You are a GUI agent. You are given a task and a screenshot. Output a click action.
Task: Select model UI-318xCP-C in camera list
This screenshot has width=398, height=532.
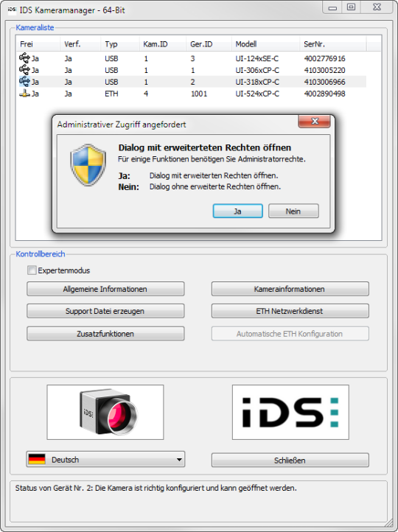257,82
